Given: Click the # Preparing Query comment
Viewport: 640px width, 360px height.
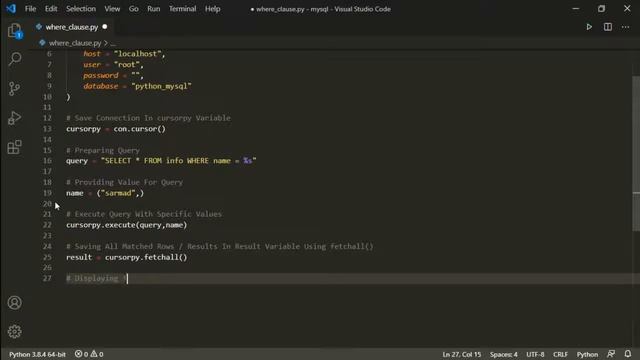Looking at the screenshot, I should click(x=103, y=150).
